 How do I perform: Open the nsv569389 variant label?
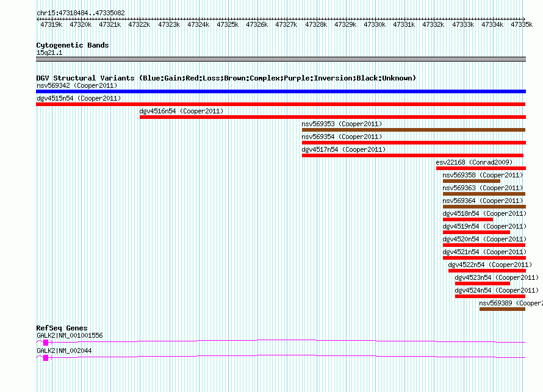coord(511,303)
